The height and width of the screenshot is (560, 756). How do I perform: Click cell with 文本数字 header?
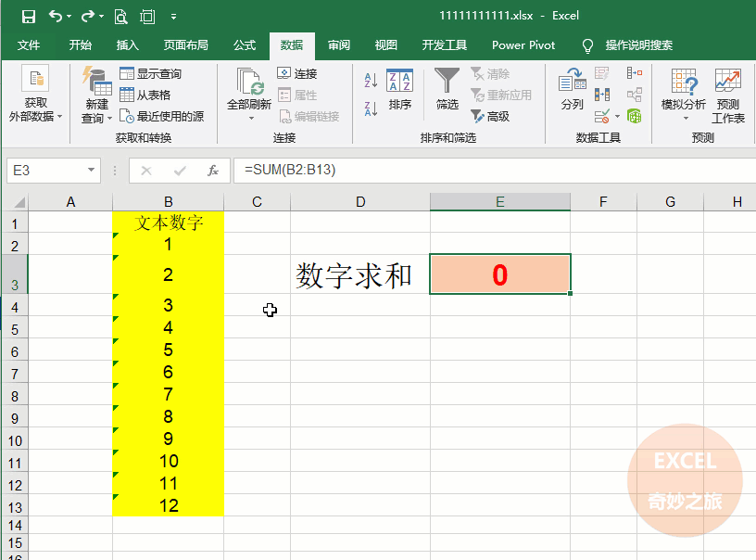[x=169, y=223]
